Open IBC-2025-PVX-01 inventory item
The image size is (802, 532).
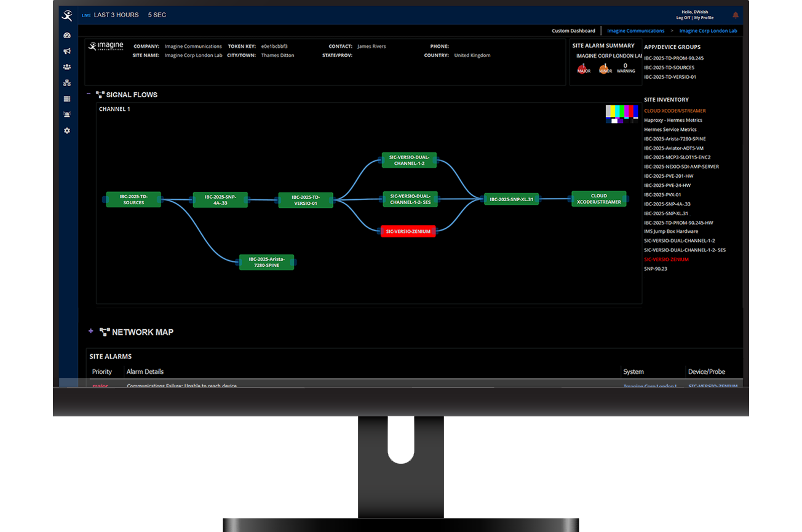point(662,194)
